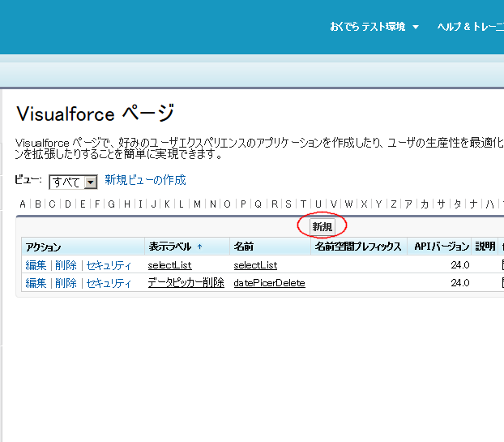Filter list by letter E

(x=83, y=204)
